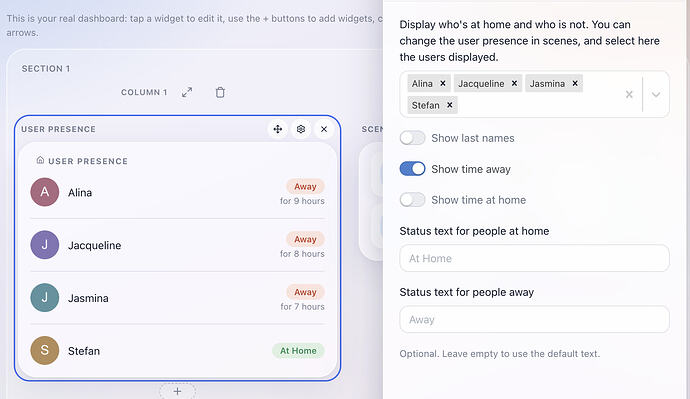
Task: Expand the users dropdown chevron
Action: tap(656, 95)
